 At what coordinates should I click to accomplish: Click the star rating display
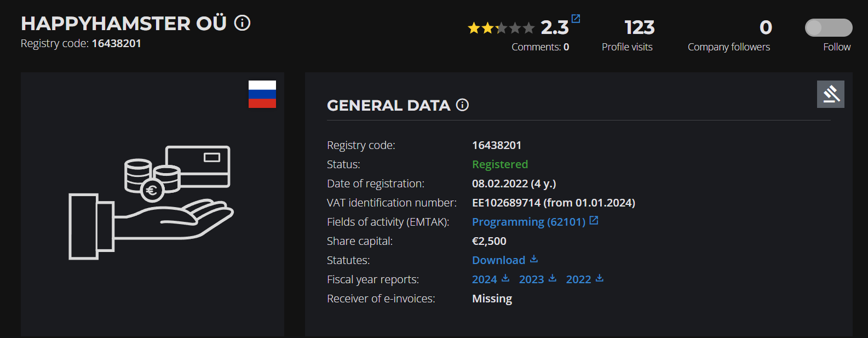(x=501, y=28)
